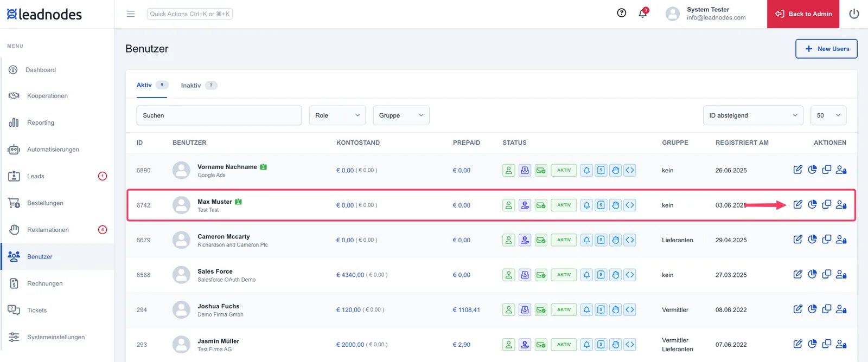
Task: Open the help question mark icon
Action: tap(622, 14)
